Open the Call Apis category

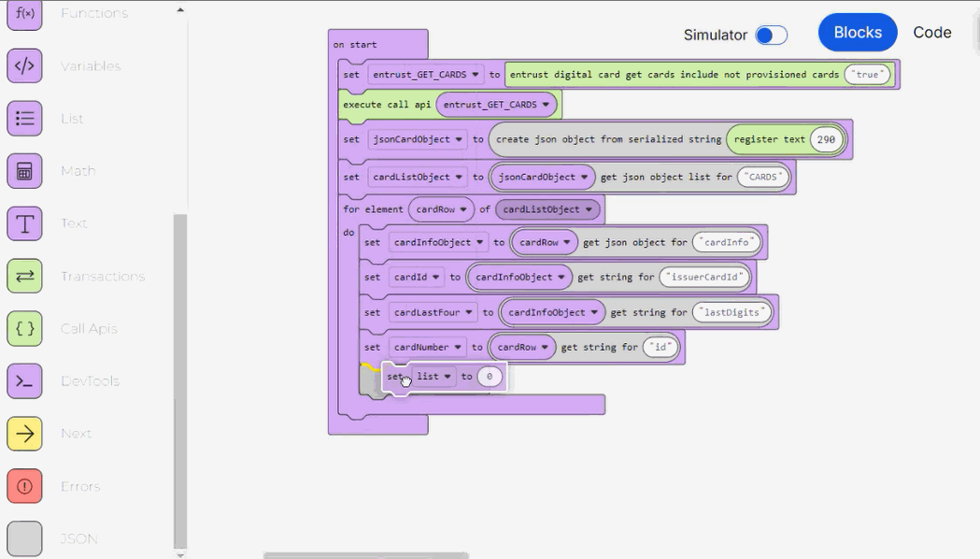[23, 328]
